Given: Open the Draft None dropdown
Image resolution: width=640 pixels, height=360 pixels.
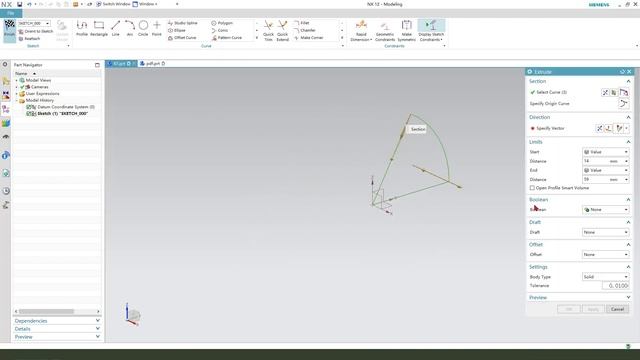Looking at the screenshot, I should coord(605,232).
